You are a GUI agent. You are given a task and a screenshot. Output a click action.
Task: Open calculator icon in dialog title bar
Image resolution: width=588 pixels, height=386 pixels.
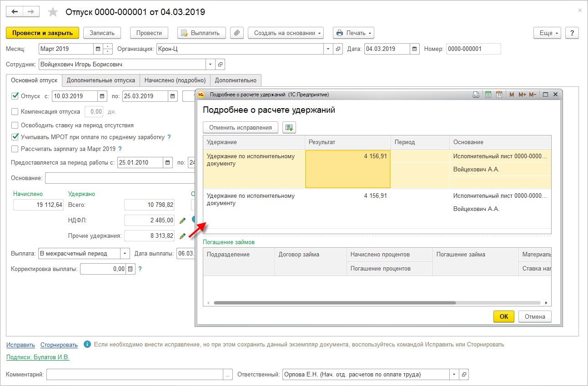tap(488, 95)
